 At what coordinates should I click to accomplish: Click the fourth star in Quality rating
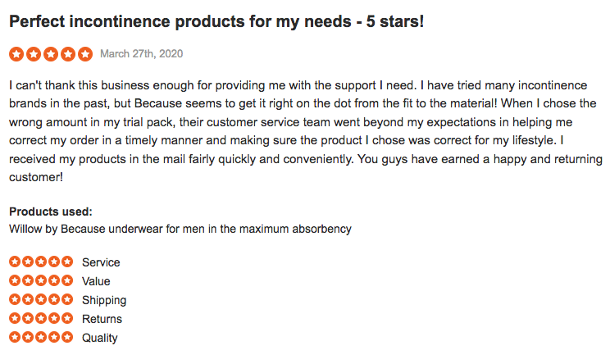coord(54,338)
